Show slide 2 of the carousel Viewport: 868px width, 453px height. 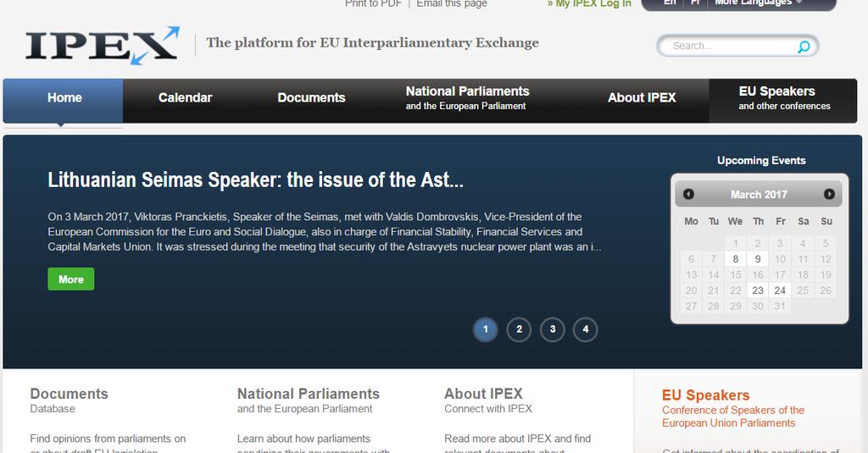[x=519, y=329]
